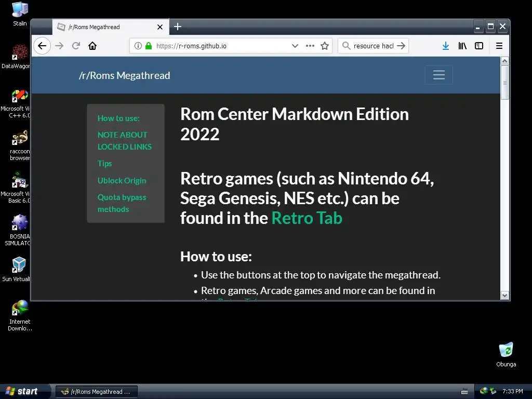The image size is (532, 399).
Task: Select the Microsoft Visual C++ 6.0 shortcut
Action: 16,103
